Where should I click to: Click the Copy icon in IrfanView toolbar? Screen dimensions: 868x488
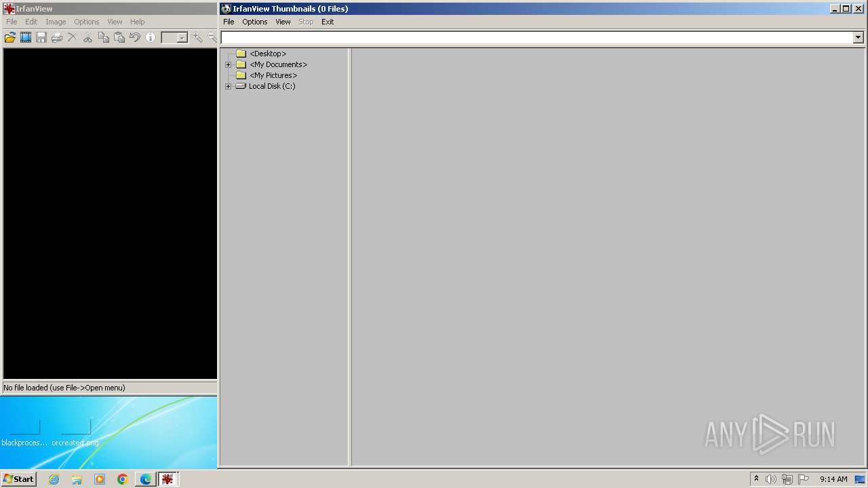coord(103,37)
